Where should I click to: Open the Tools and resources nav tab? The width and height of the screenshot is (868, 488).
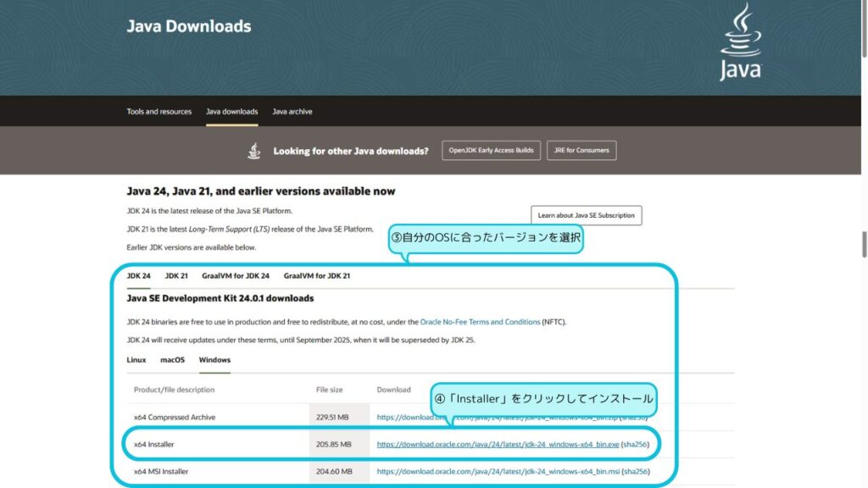(159, 112)
